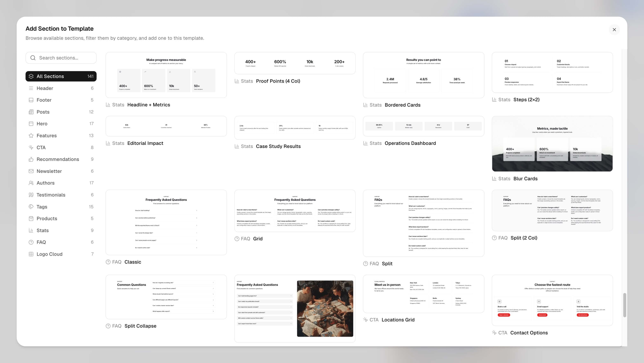Image resolution: width=644 pixels, height=363 pixels.
Task: Click the 'Contact Options' title text
Action: tap(529, 333)
